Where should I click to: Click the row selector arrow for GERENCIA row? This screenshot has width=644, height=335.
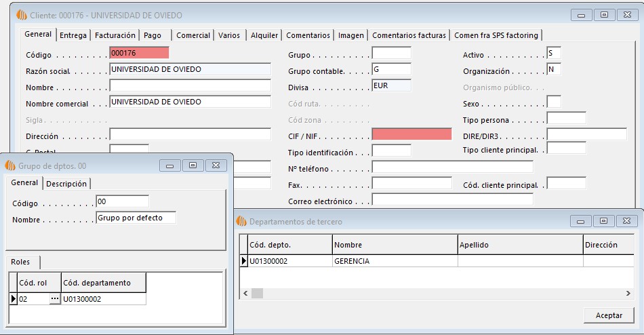tap(244, 261)
